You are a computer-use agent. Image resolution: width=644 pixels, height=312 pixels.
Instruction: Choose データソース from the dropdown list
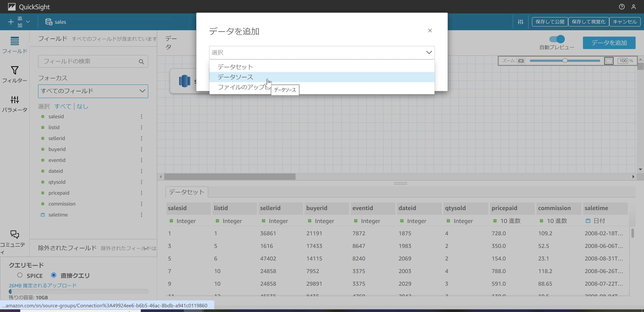click(x=322, y=77)
